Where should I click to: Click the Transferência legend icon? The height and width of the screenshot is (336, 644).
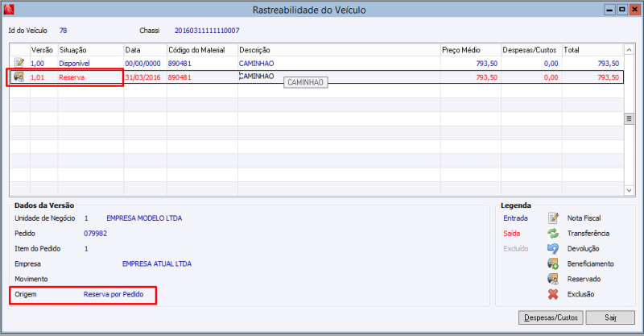pyautogui.click(x=553, y=233)
